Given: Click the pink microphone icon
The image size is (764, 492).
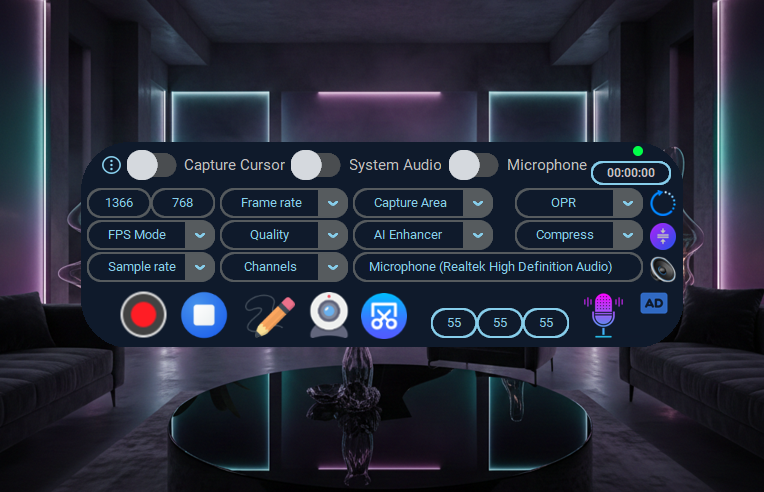Looking at the screenshot, I should point(603,315).
